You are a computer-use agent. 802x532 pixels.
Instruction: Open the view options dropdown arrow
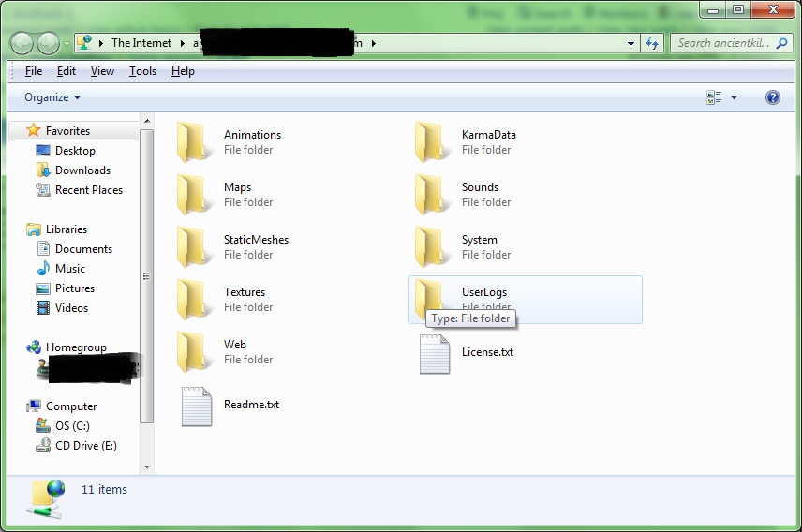pyautogui.click(x=734, y=97)
